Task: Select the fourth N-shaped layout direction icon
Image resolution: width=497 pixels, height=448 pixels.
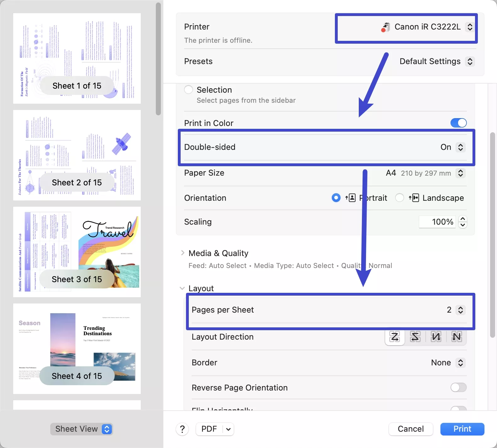Action: pos(456,337)
